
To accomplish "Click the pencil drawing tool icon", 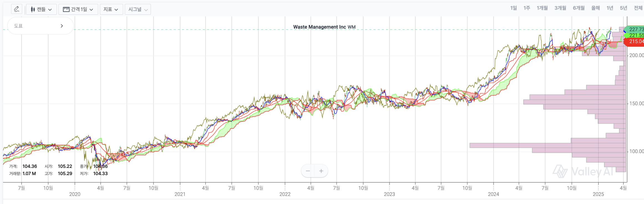I will point(17,9).
